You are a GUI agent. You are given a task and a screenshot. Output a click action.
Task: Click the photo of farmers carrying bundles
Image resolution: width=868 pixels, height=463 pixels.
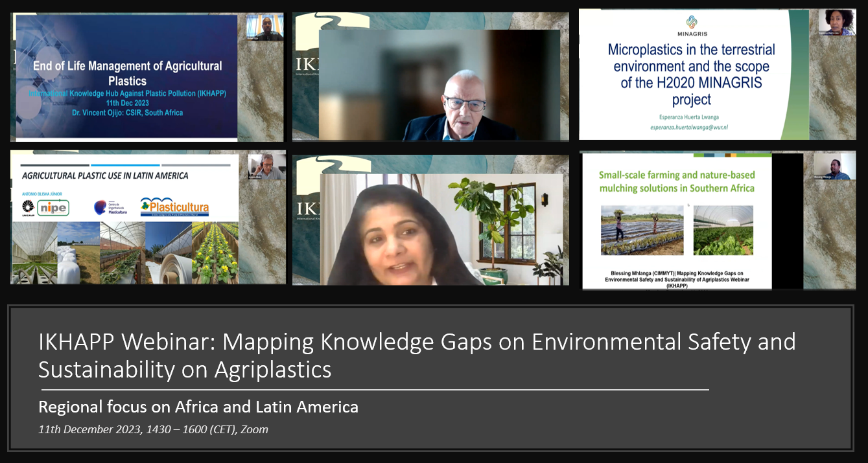point(642,230)
